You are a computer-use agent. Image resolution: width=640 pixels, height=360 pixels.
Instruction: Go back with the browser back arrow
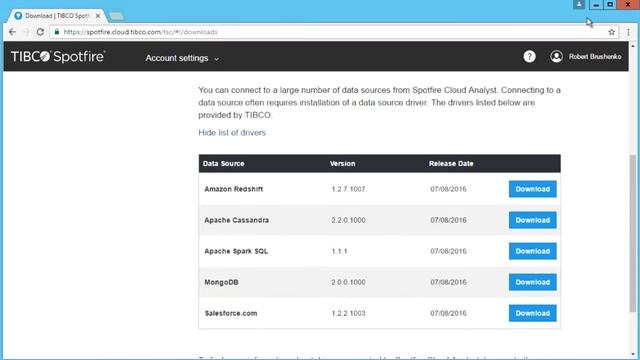pos(12,32)
